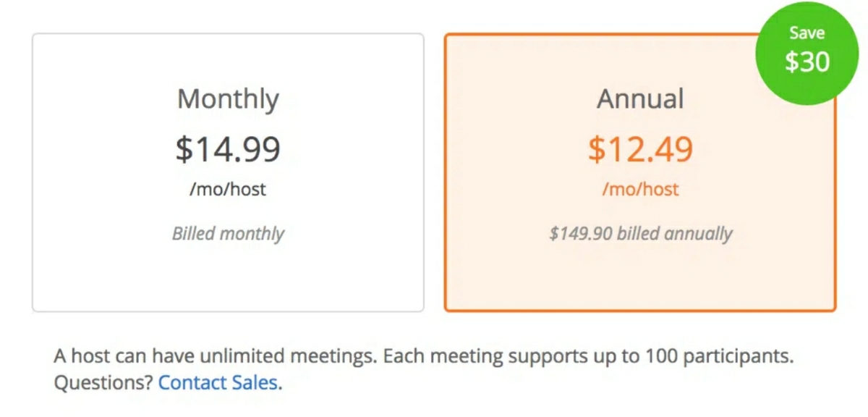Click the word Save in green badge

tap(807, 33)
